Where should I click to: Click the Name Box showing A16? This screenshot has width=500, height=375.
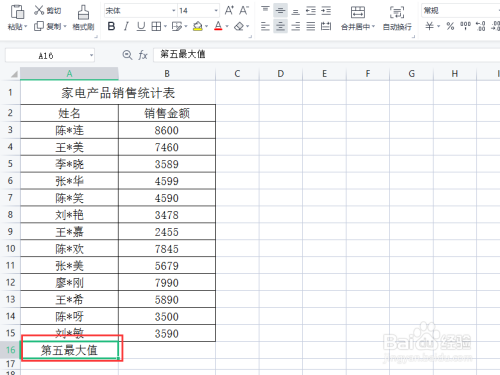[x=50, y=55]
